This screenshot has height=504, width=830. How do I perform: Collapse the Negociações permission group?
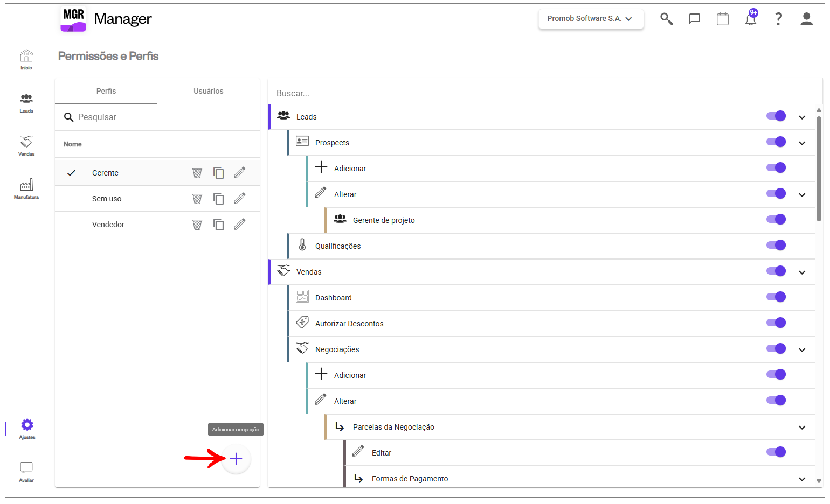[x=802, y=350]
